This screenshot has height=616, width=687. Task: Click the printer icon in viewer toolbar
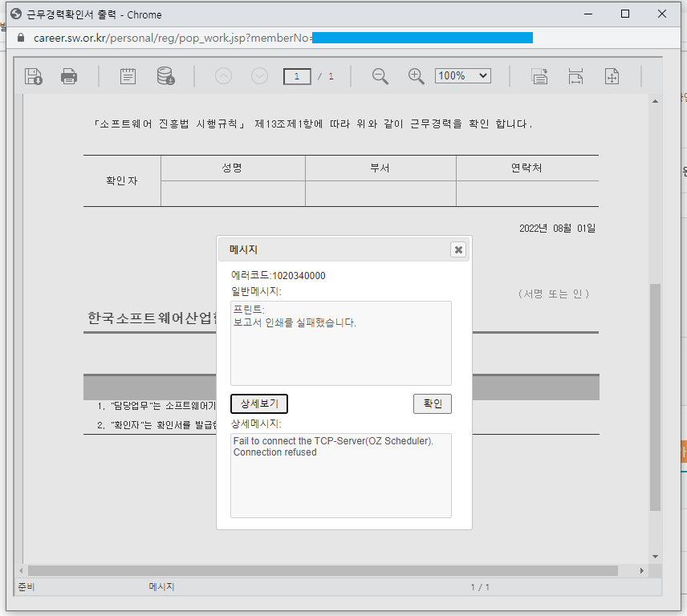click(x=69, y=76)
